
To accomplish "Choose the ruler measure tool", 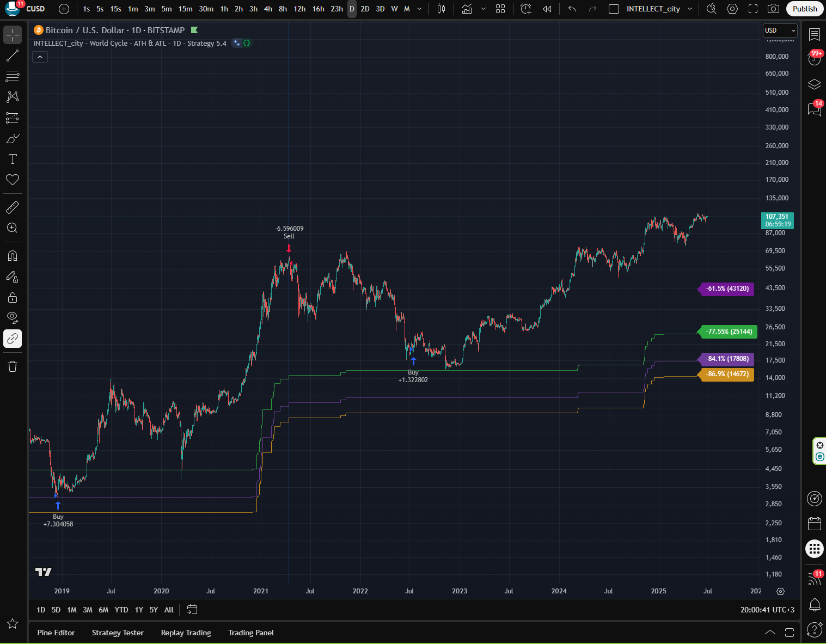I will click(x=13, y=207).
